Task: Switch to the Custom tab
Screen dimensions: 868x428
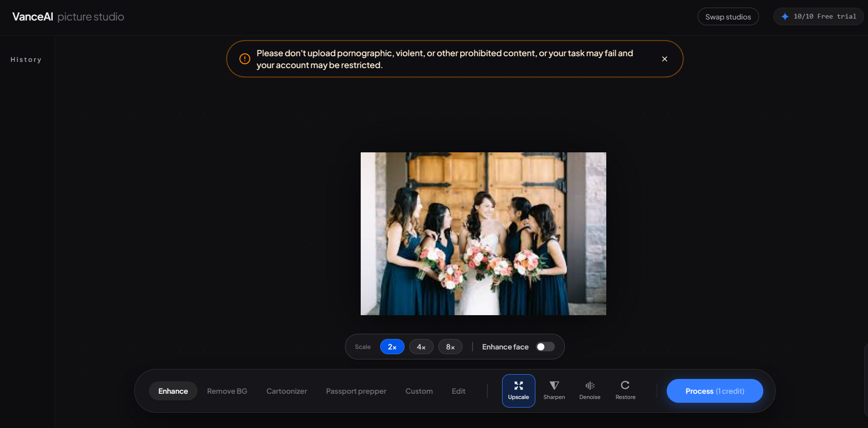Action: click(x=419, y=391)
